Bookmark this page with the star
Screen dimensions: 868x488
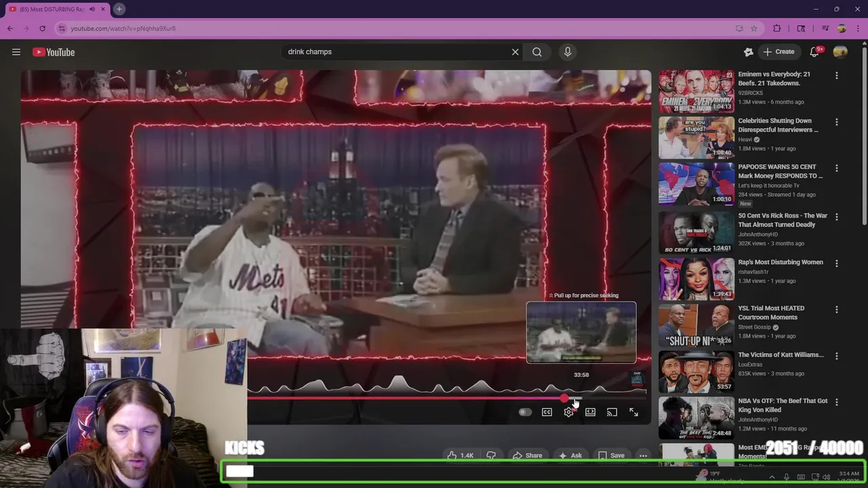pos(754,28)
